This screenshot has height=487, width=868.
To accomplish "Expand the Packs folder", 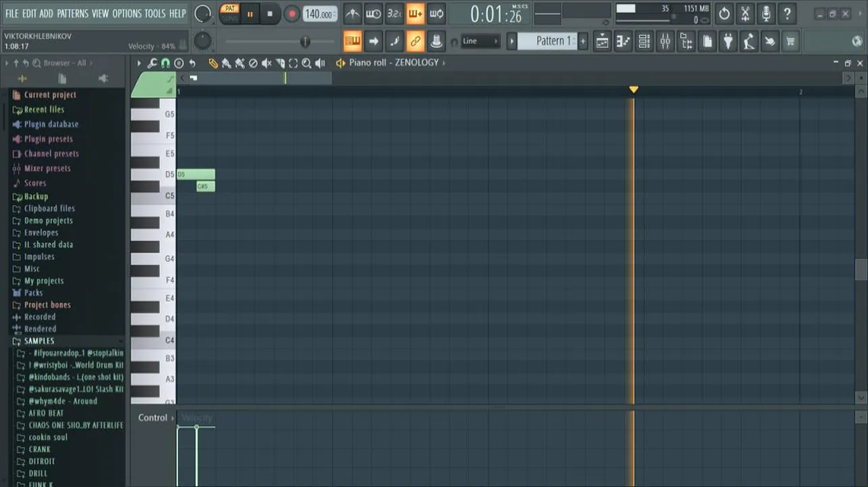I will [x=33, y=293].
